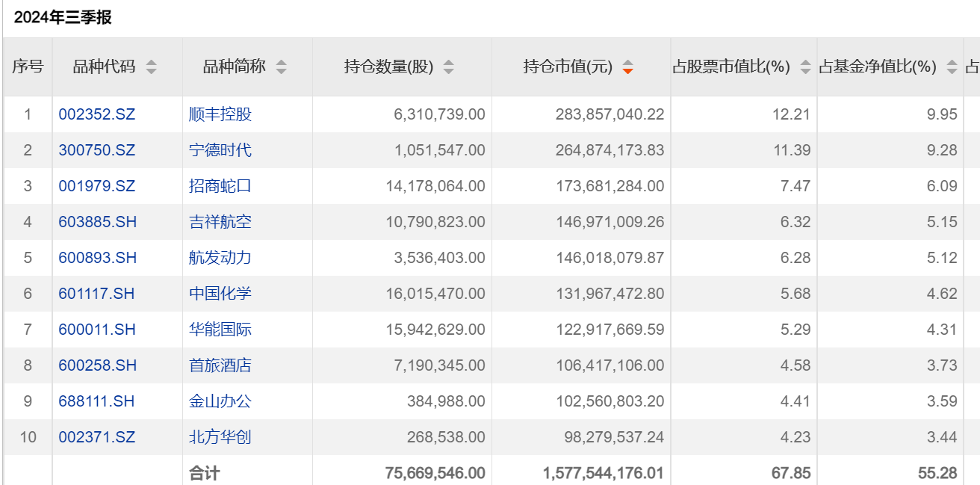
Task: Open 北方华创 stock name link
Action: (220, 437)
